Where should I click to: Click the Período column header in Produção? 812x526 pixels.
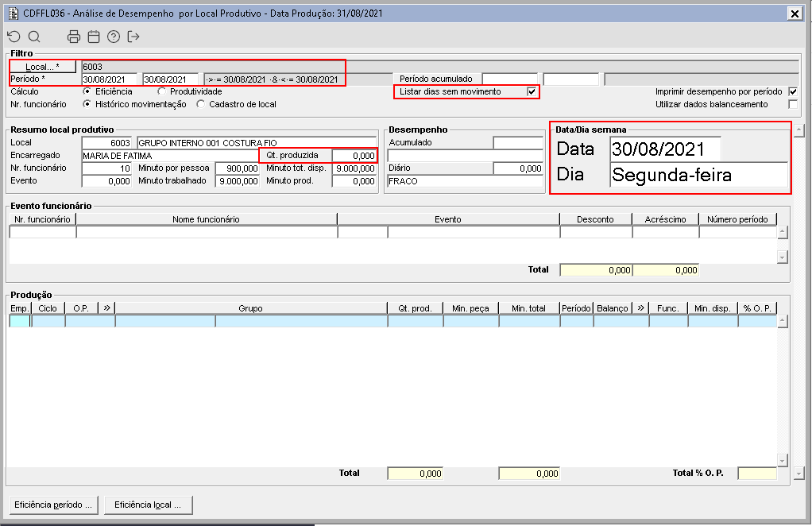tap(576, 308)
